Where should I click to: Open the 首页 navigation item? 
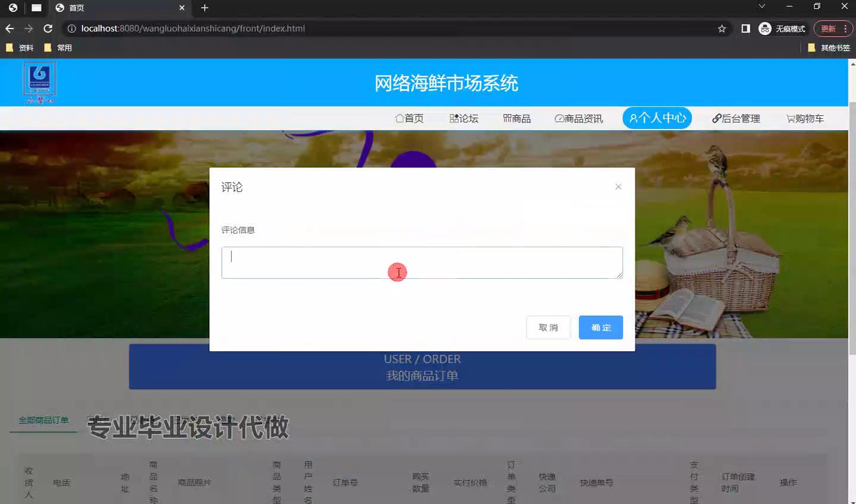pos(410,118)
